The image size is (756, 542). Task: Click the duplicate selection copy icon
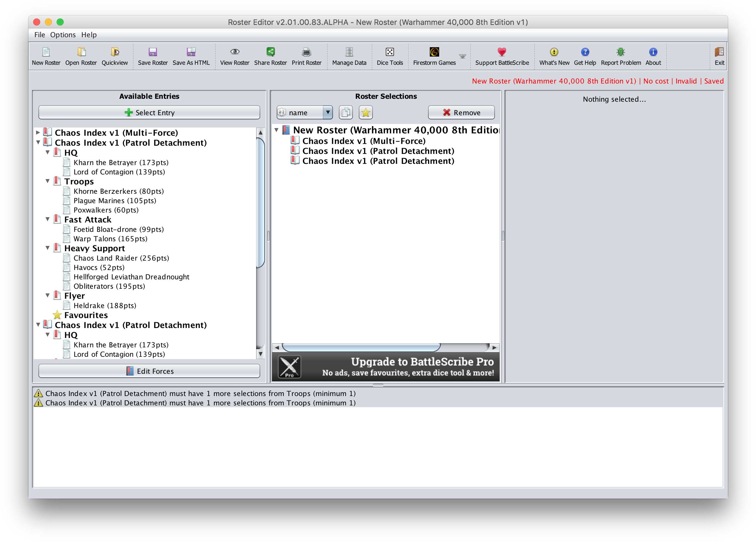click(346, 113)
